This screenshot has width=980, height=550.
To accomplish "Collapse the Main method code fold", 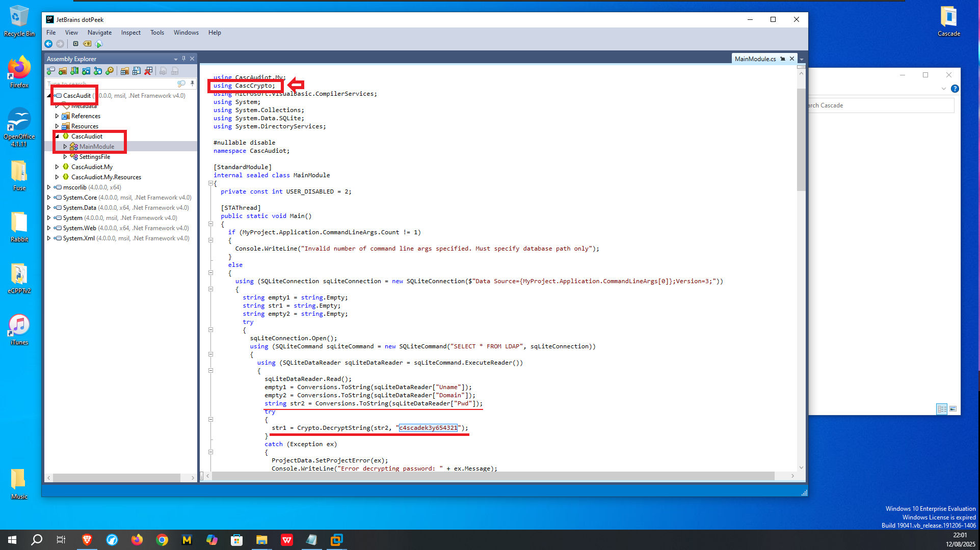I will (210, 224).
